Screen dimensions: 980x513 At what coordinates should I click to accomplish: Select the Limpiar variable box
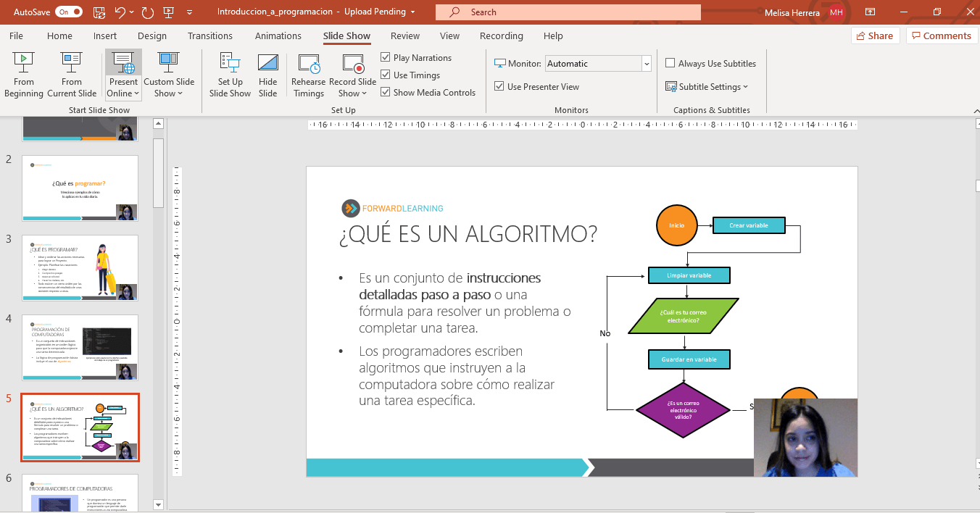click(689, 275)
